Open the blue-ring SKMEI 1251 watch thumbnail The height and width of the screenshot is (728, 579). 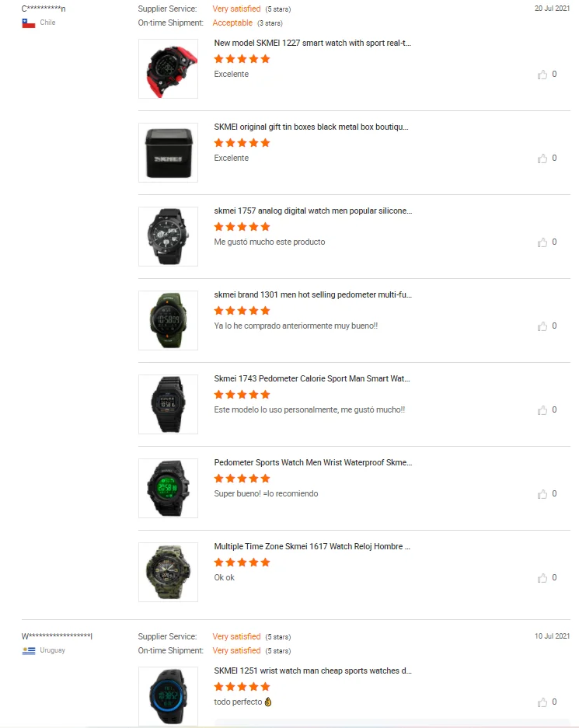168,696
